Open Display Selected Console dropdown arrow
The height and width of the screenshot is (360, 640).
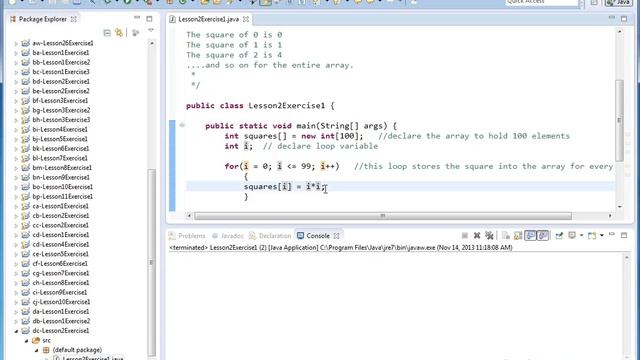tap(581, 236)
